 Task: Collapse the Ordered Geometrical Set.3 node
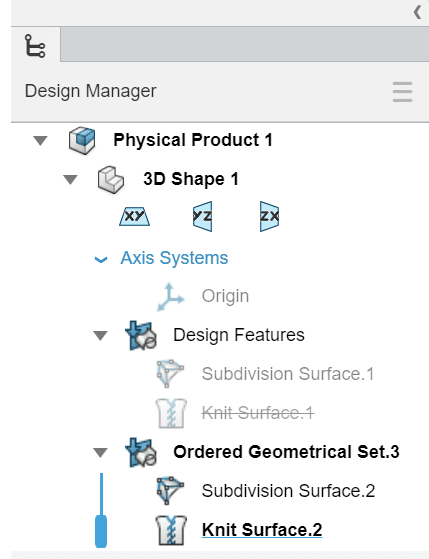point(100,452)
